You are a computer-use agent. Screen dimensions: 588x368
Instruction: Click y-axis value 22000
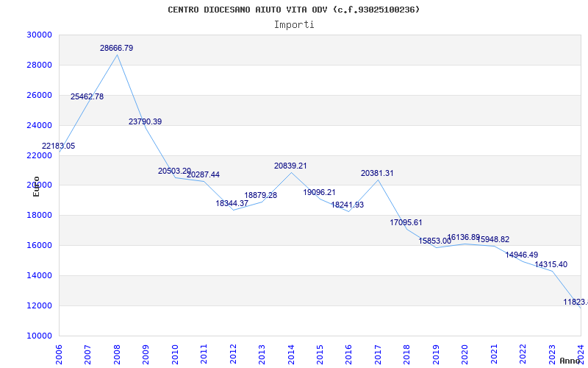click(x=39, y=155)
